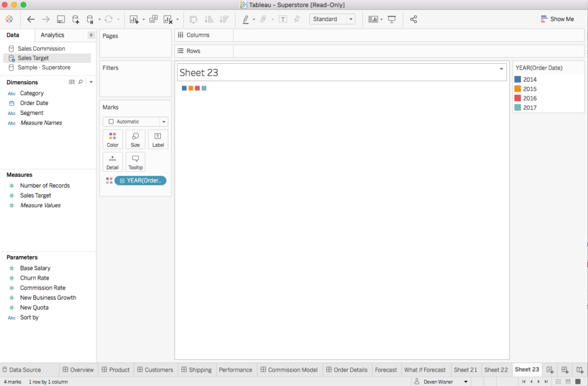Click the Share workbook icon
This screenshot has height=386, width=588.
coord(413,19)
